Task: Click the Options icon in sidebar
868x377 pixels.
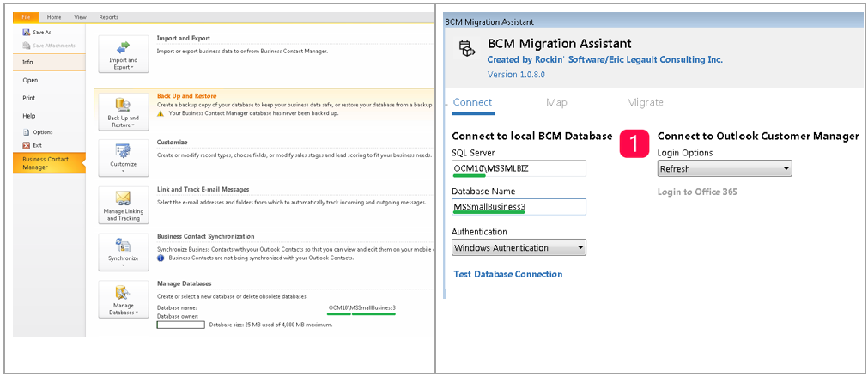Action: (26, 132)
